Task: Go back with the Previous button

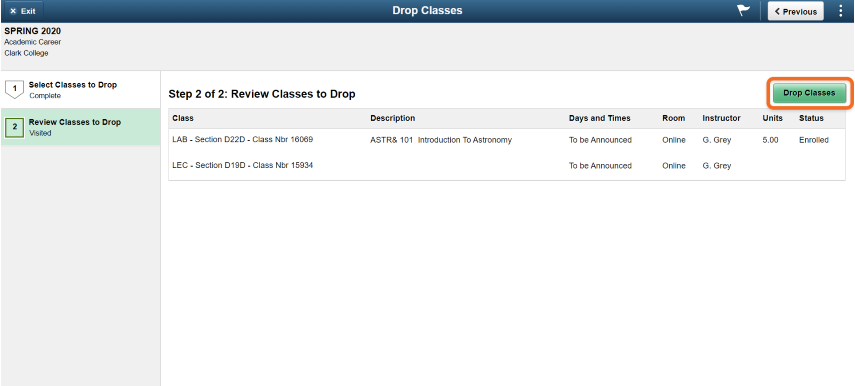Action: tap(796, 11)
